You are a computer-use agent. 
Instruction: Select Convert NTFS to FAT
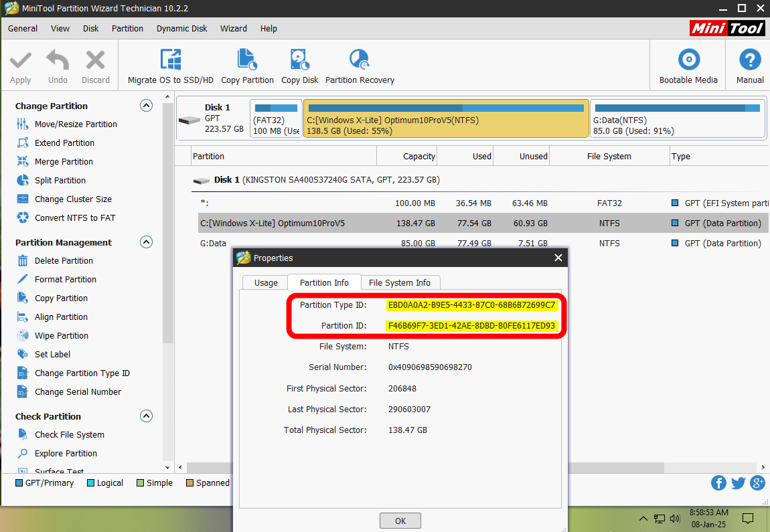click(x=75, y=217)
